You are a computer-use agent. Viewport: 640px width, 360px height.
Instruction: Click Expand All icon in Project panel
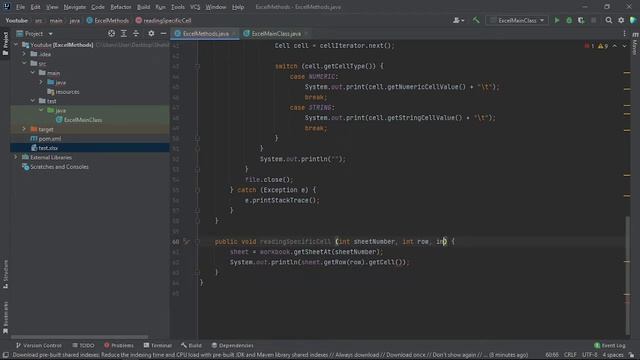(124, 33)
